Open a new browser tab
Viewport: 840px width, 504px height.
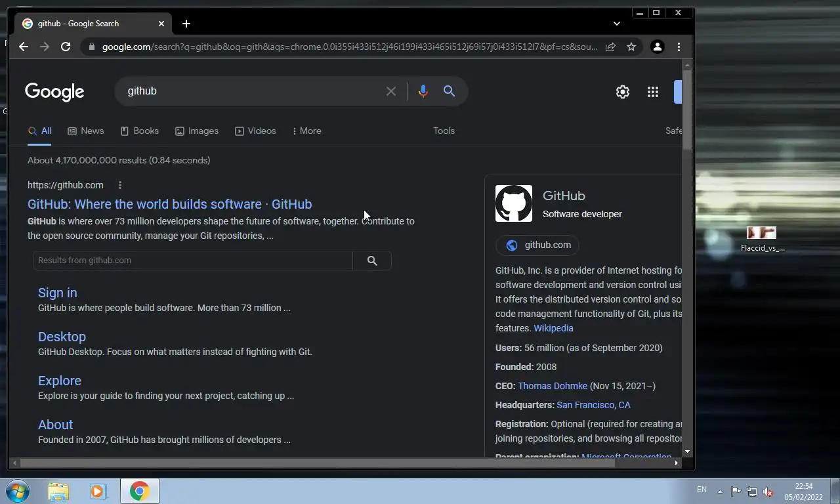point(186,24)
